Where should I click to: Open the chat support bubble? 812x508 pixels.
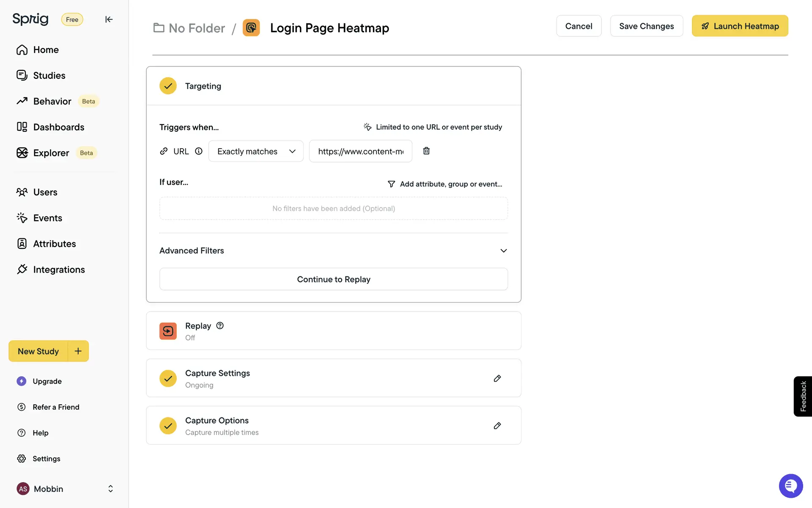point(790,486)
